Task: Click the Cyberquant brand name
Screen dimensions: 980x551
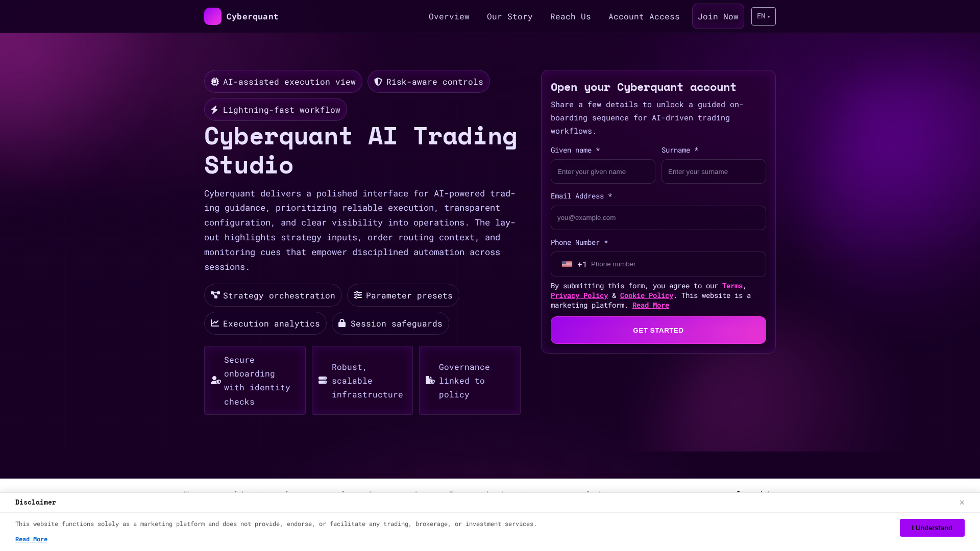Action: (x=253, y=16)
